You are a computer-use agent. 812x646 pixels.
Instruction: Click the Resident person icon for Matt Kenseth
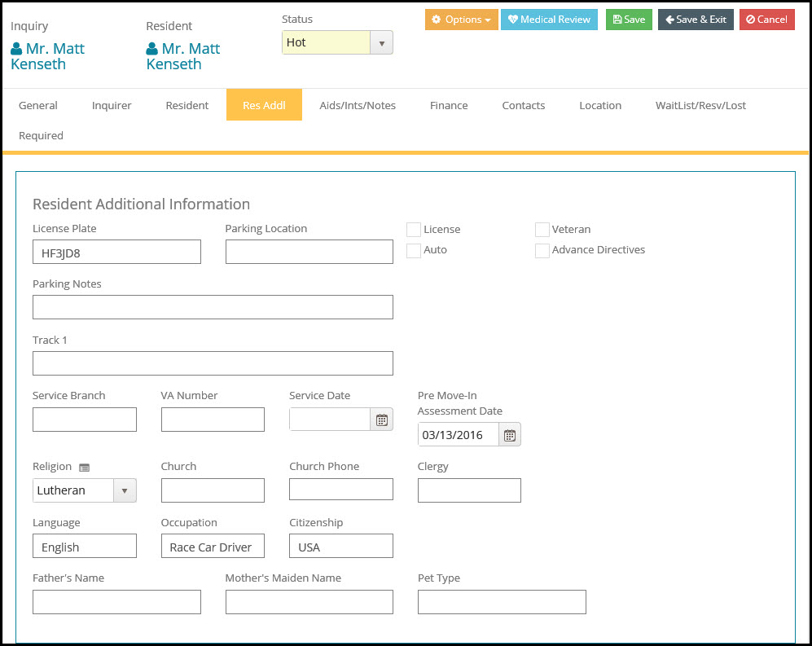pos(152,49)
